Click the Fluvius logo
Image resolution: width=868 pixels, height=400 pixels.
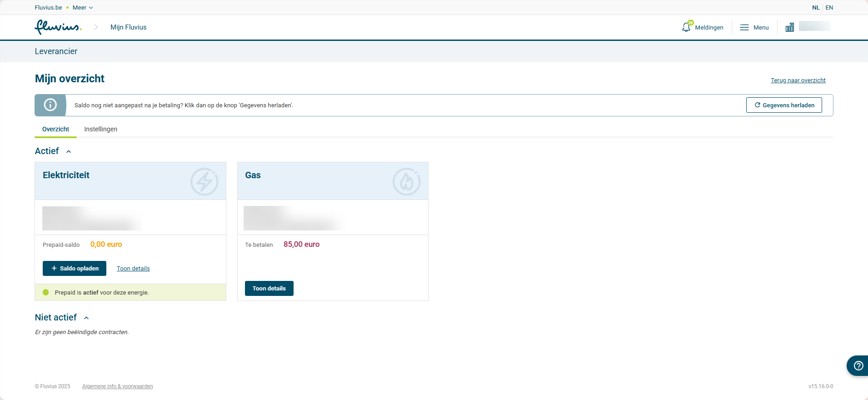[x=58, y=27]
